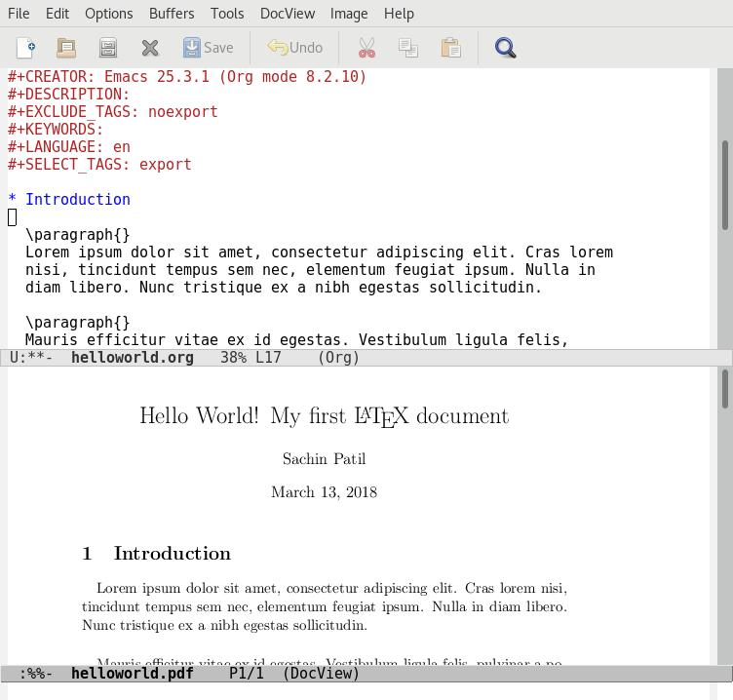The image size is (733, 700).
Task: Click the org buffer vertical scrollbar
Action: pyautogui.click(x=724, y=185)
